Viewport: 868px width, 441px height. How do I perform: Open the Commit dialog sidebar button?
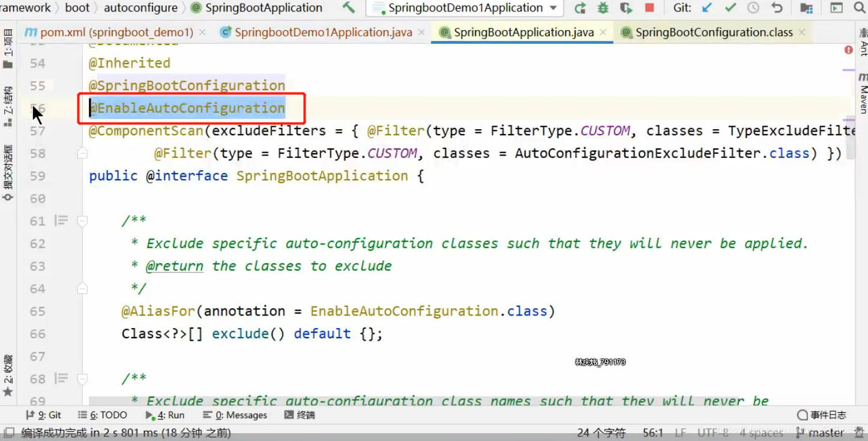[8, 173]
